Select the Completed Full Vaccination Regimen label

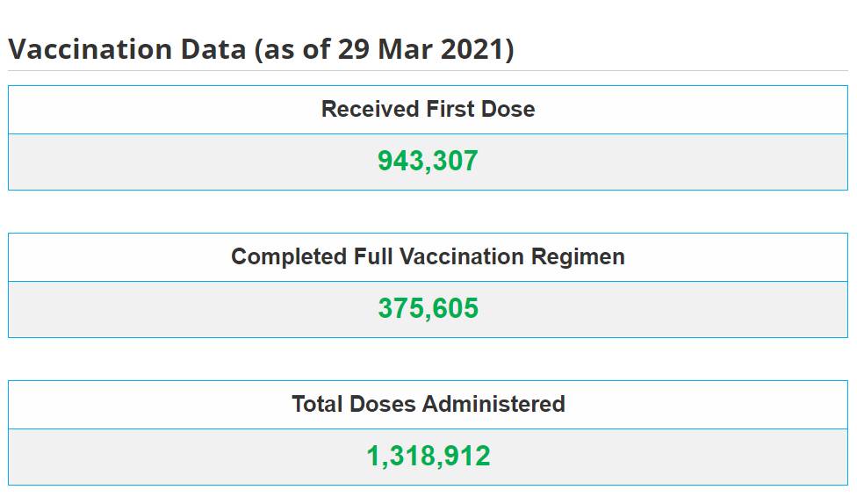tap(428, 256)
